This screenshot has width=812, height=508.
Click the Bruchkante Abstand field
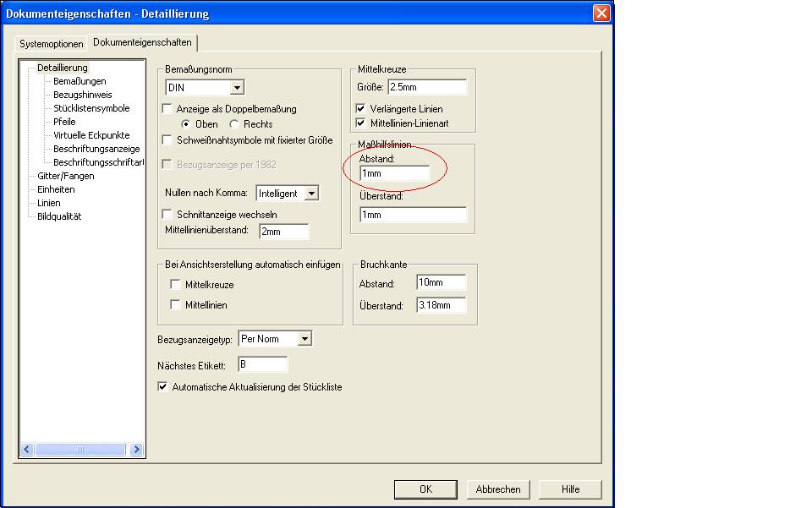(x=442, y=282)
